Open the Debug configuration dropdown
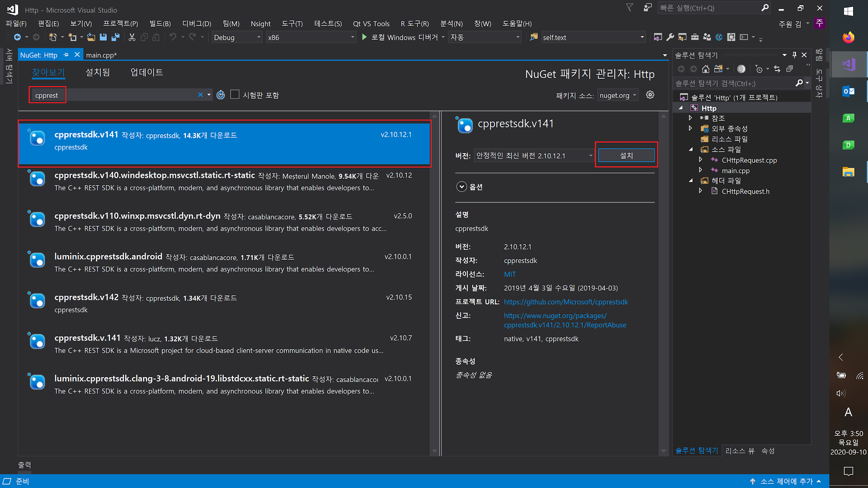The image size is (868, 488). (259, 37)
